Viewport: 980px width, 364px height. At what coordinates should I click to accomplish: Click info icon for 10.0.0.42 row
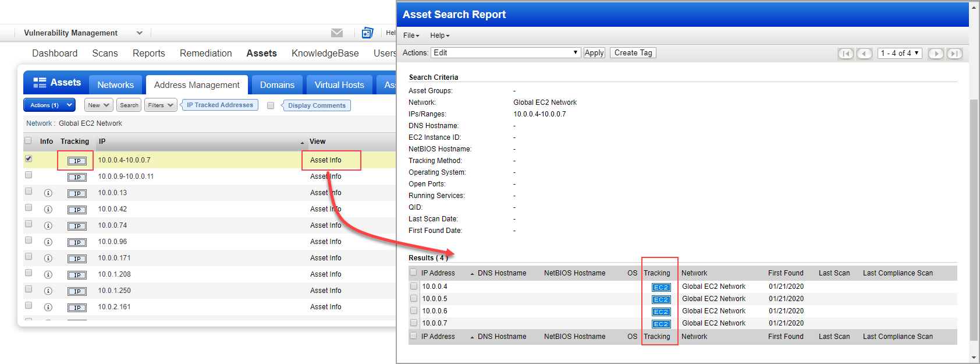(x=48, y=209)
